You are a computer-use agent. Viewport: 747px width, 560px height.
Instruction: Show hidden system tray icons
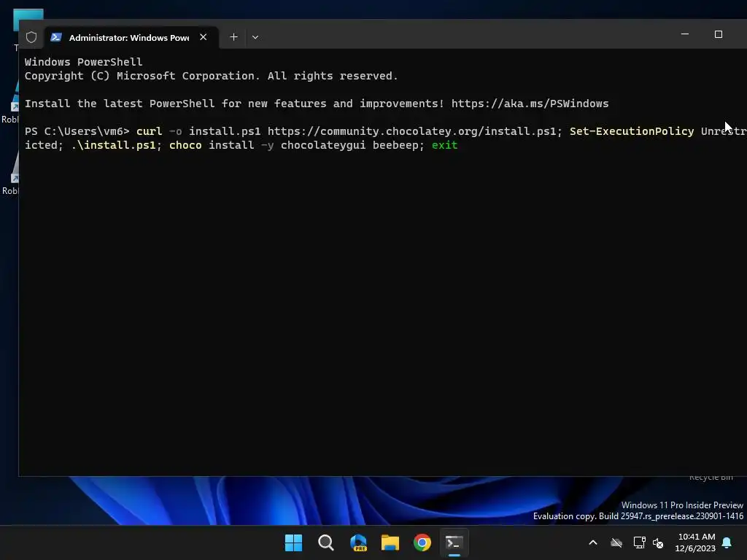click(x=593, y=542)
